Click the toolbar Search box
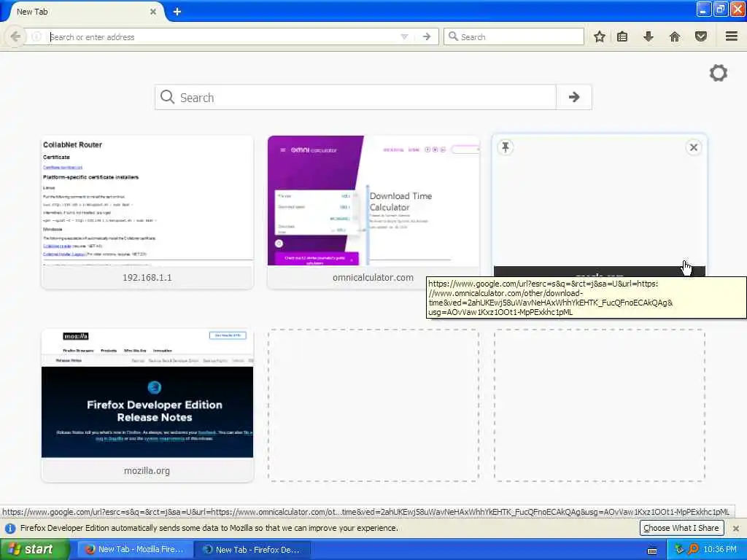The image size is (747, 560). [x=514, y=36]
